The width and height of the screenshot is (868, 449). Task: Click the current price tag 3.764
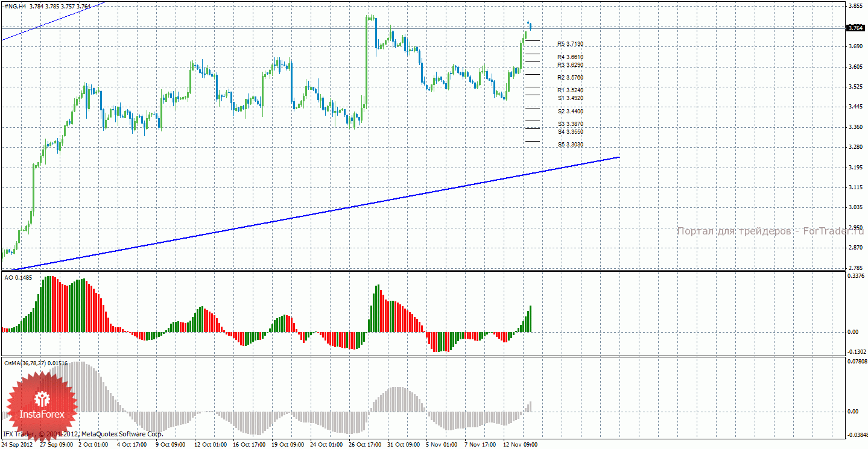[x=855, y=28]
